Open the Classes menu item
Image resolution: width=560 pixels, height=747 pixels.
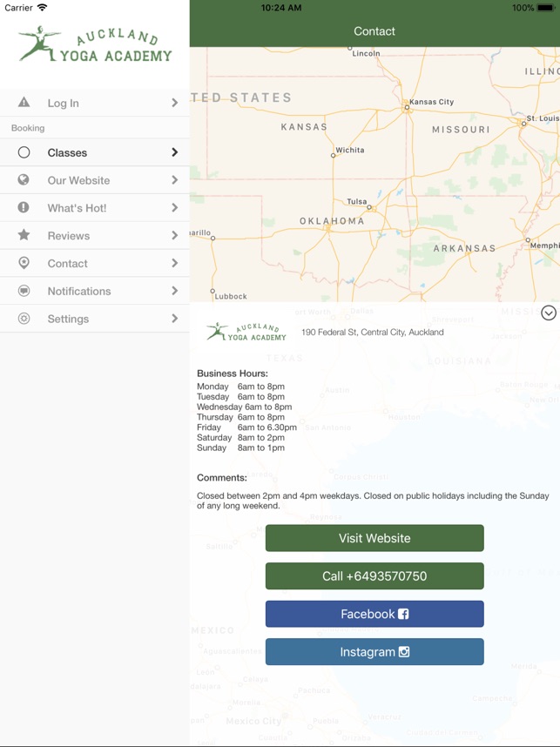click(x=95, y=152)
